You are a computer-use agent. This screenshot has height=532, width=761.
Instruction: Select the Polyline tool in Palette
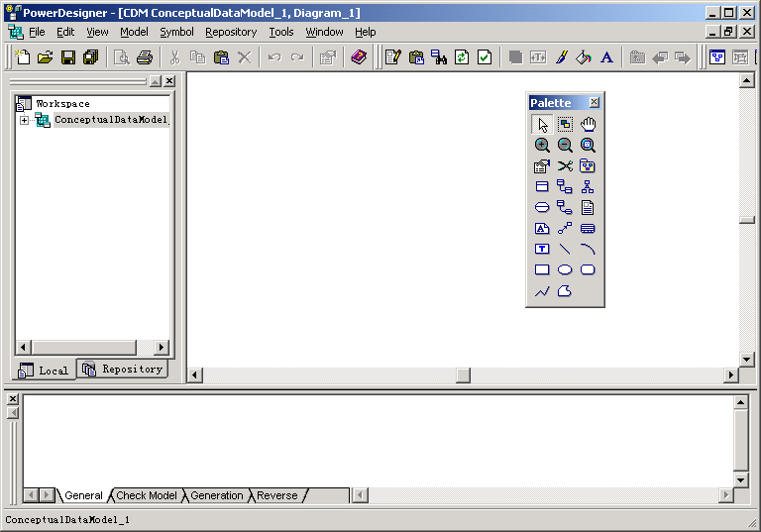542,291
